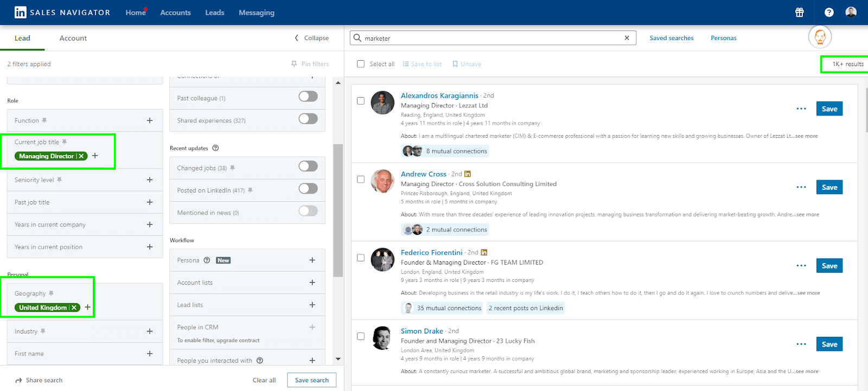Select Federico Fiorentini checkbox
The image size is (868, 391).
click(361, 258)
